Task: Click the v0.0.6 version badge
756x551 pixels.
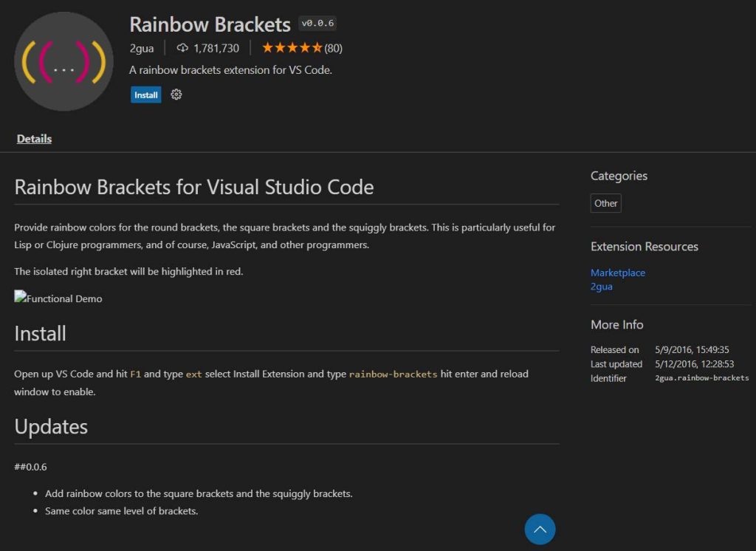Action: 316,23
